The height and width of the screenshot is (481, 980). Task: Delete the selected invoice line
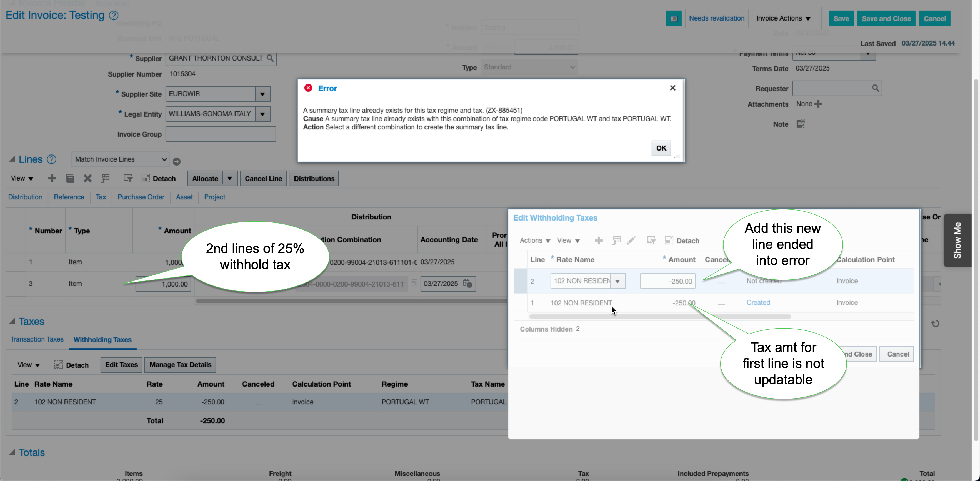coord(87,178)
